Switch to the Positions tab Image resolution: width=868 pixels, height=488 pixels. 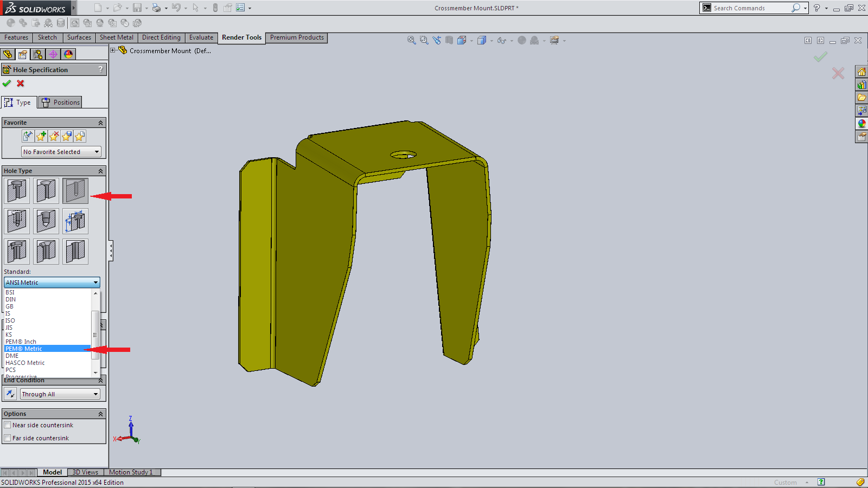60,102
